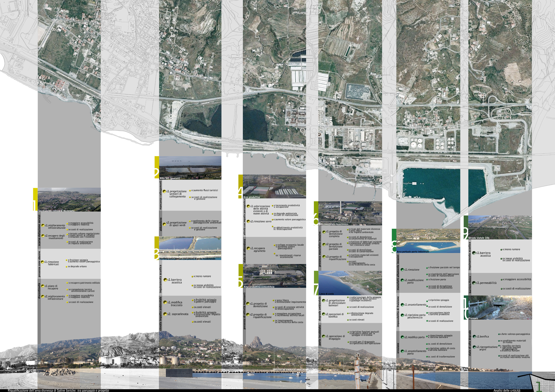Select the vertical 'presenza manufatto invasivo' label

[320, 249]
